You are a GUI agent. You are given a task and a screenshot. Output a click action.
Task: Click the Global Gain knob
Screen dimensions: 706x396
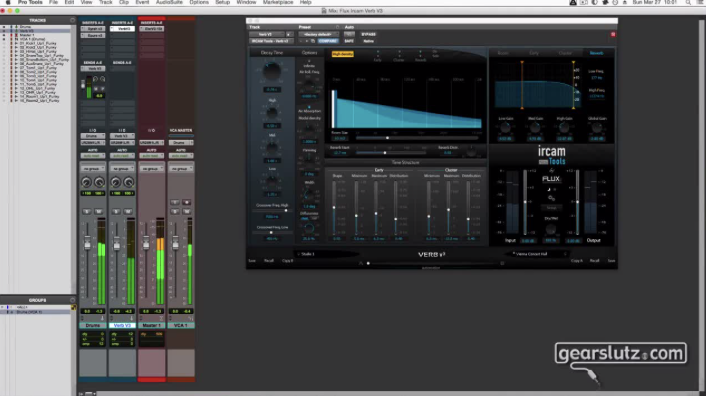(x=597, y=128)
